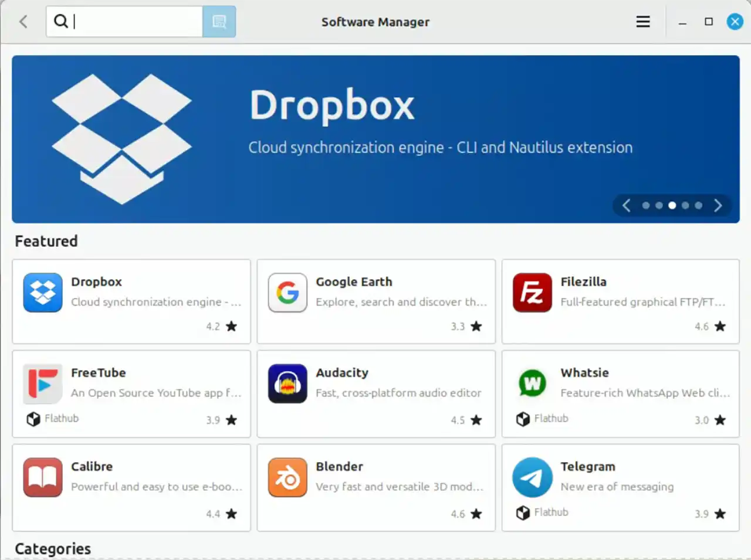Click the Flathub package icon on Whatsie card
This screenshot has width=751, height=560.
pyautogui.click(x=523, y=419)
